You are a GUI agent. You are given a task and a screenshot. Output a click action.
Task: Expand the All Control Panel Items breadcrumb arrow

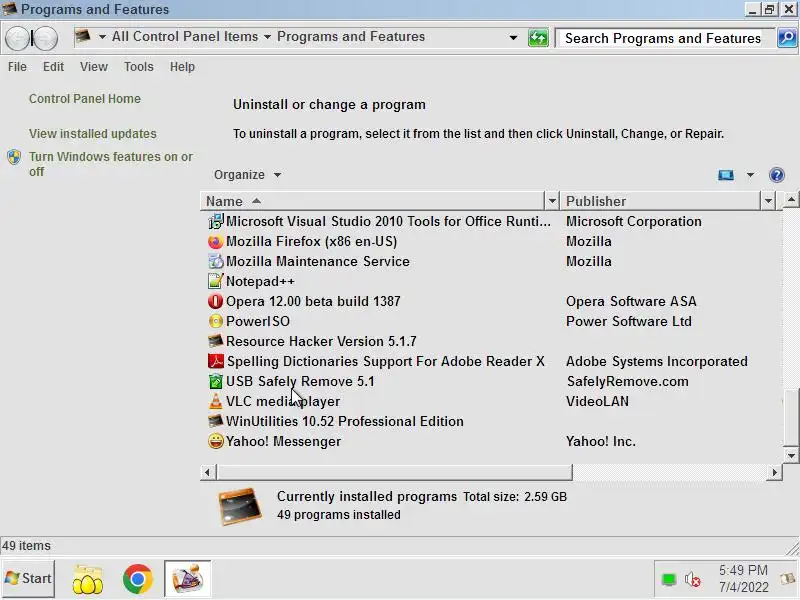point(267,37)
